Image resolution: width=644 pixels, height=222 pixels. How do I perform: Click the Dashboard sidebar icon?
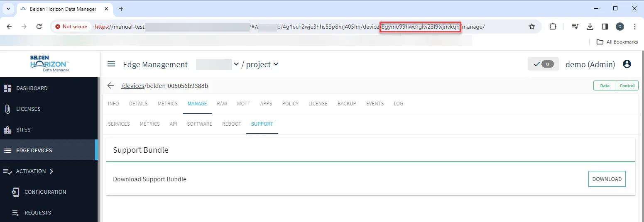coord(7,88)
